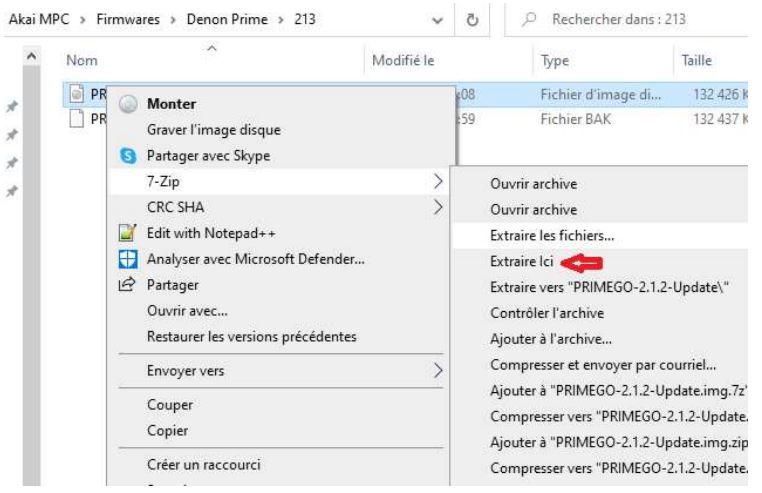Screen dimensions: 762x493
Task: Expand the Envoyer vers submenu arrow
Action: tap(438, 371)
